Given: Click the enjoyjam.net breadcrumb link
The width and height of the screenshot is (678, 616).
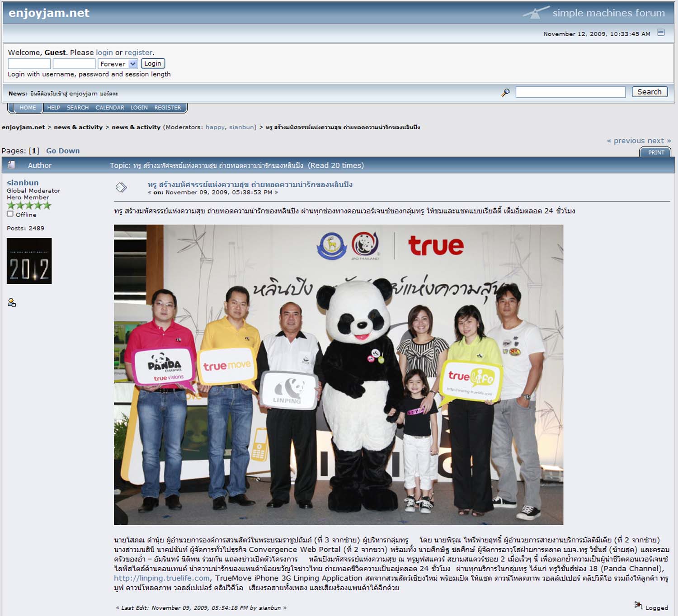Looking at the screenshot, I should (24, 127).
